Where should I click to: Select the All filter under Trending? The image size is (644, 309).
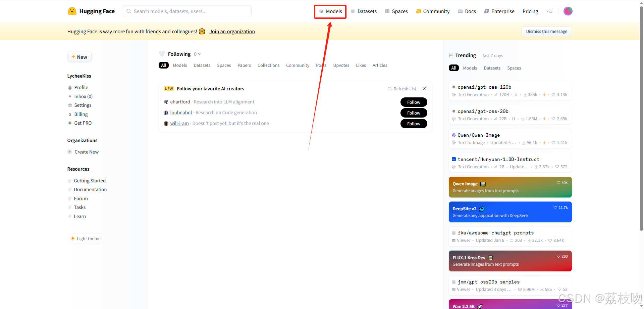coord(454,68)
